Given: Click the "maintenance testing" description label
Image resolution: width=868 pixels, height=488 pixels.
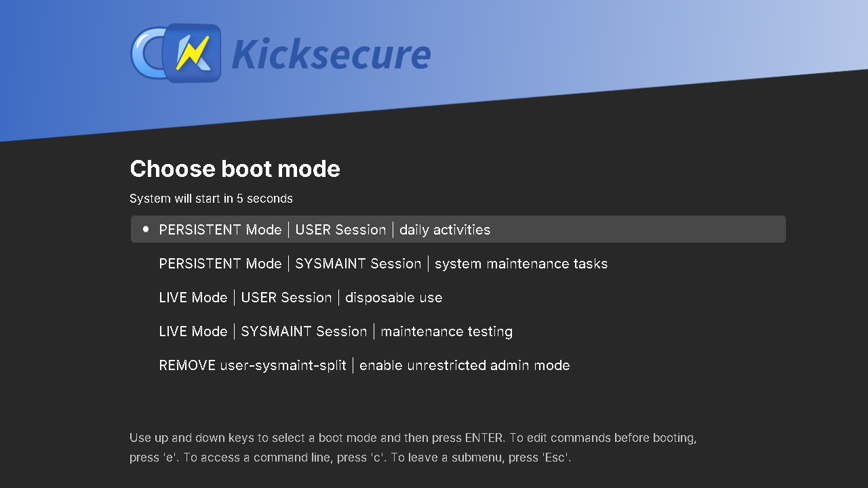Looking at the screenshot, I should (446, 331).
